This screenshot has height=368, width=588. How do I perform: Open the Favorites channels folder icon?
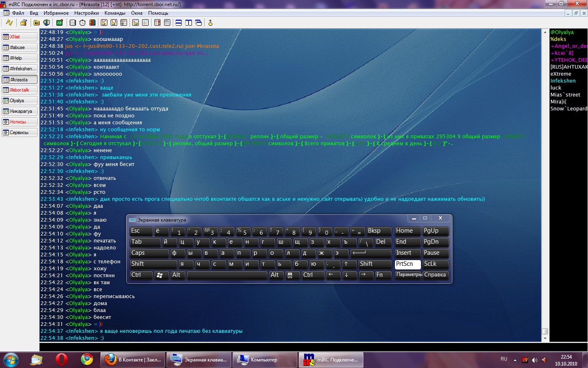37,22
